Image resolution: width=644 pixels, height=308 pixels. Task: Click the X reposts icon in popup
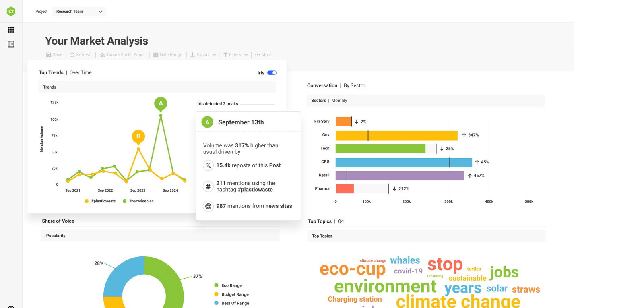pos(208,165)
